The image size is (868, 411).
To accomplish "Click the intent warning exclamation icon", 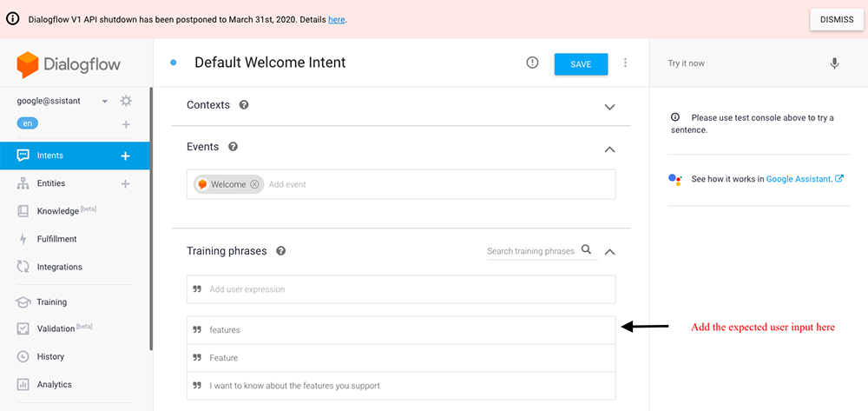I will tap(532, 63).
